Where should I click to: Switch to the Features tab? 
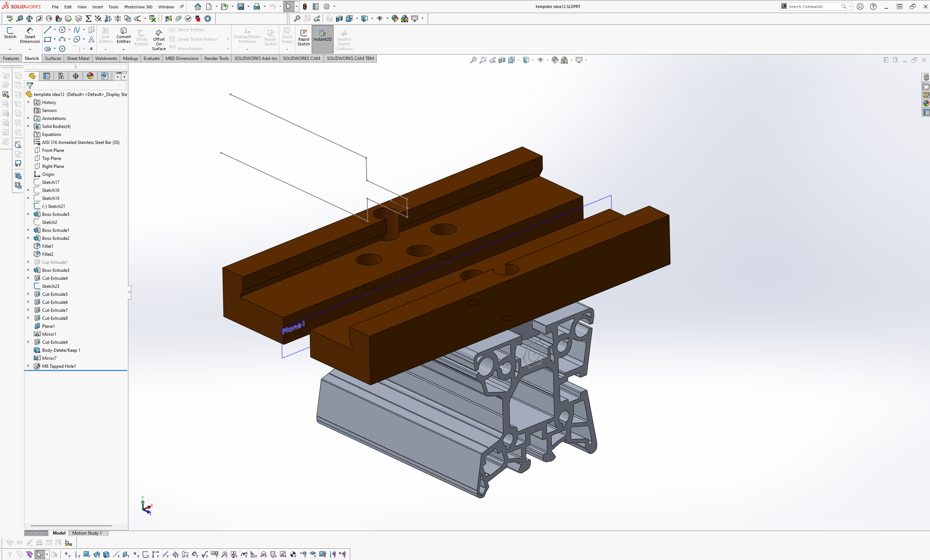(x=11, y=58)
